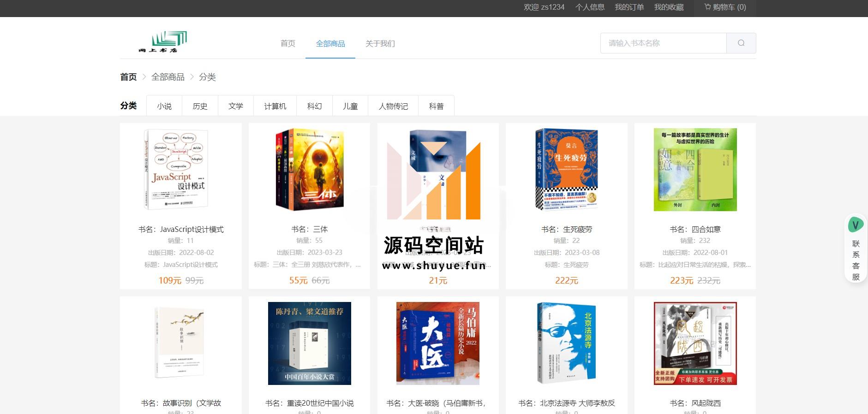Open the 生死疲劳 book cover

point(567,170)
